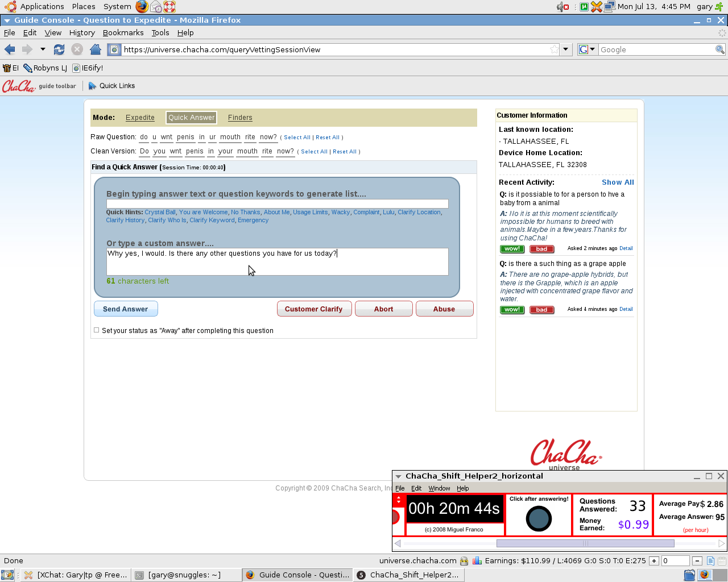
Task: Click the Shift Helper horizontal scrollbar thumb
Action: coord(585,543)
